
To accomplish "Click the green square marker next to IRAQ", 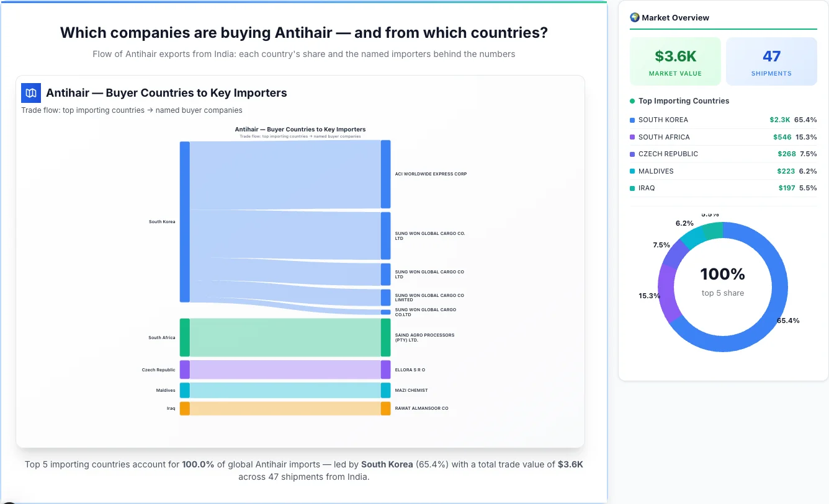I will click(632, 188).
